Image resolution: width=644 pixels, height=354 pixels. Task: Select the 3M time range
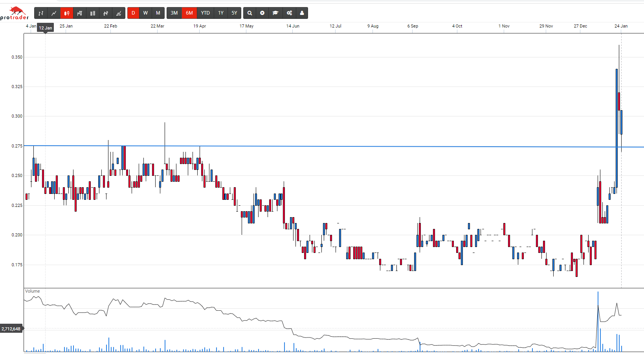coord(174,13)
